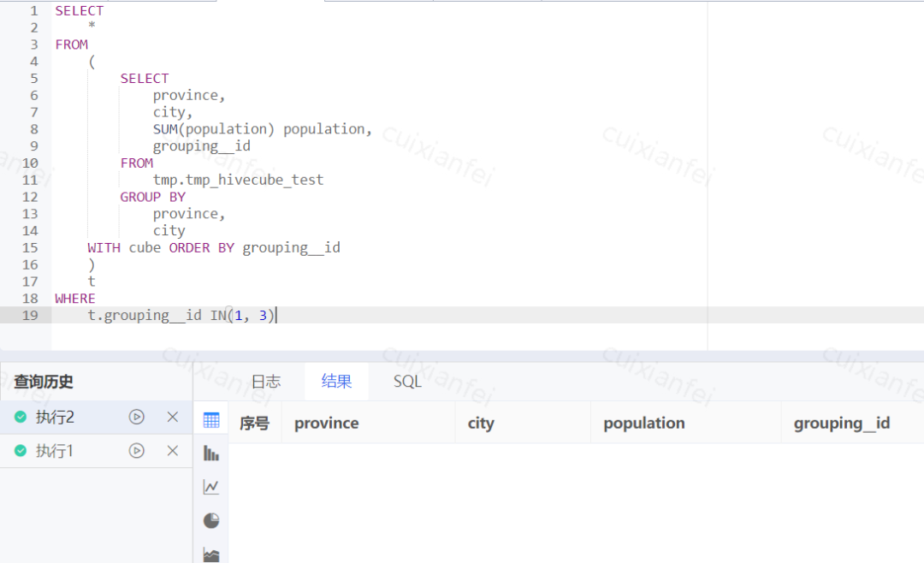Remove 执行2 from query history
924x563 pixels.
(172, 417)
